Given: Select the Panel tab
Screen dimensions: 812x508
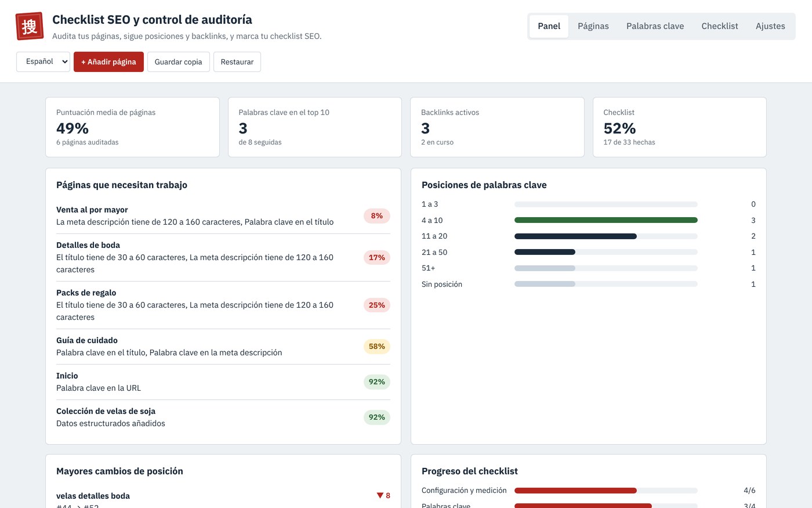Looking at the screenshot, I should (549, 26).
